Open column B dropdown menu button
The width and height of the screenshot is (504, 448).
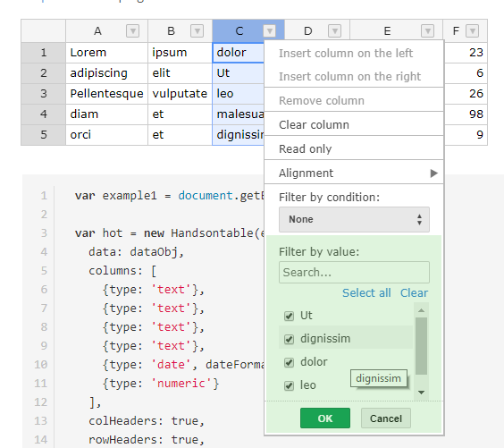(x=197, y=31)
